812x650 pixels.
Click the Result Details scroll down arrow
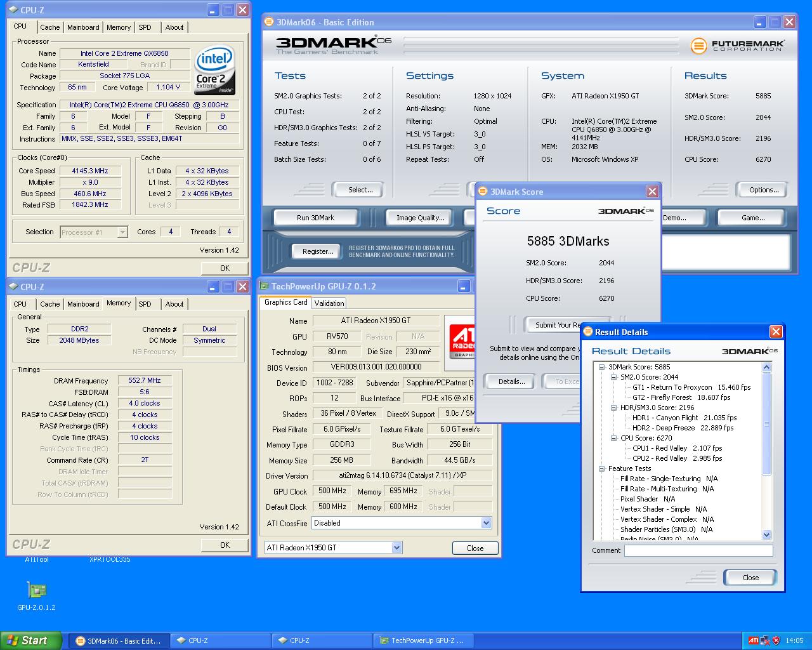[x=766, y=534]
